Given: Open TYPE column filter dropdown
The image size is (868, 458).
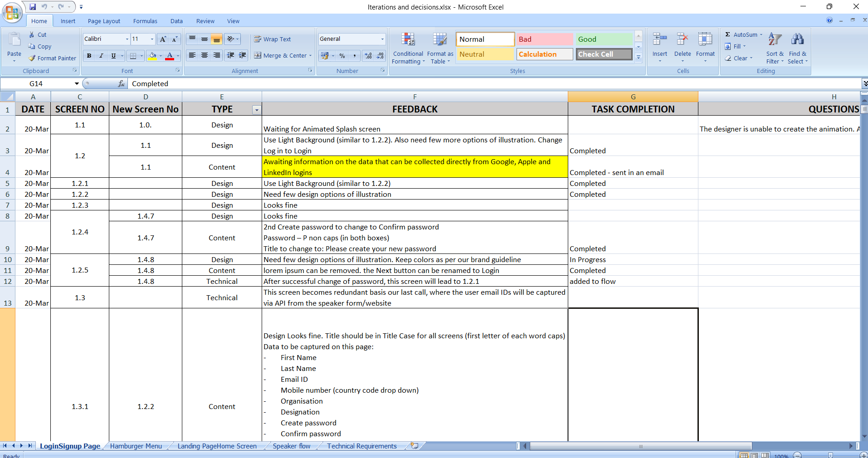Looking at the screenshot, I should click(x=257, y=110).
